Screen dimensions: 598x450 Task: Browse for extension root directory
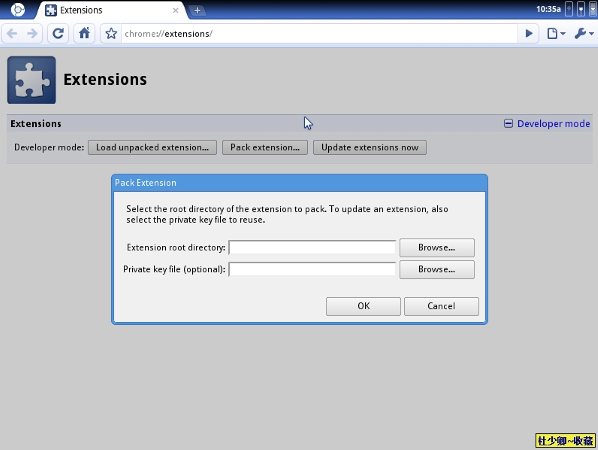click(x=437, y=248)
